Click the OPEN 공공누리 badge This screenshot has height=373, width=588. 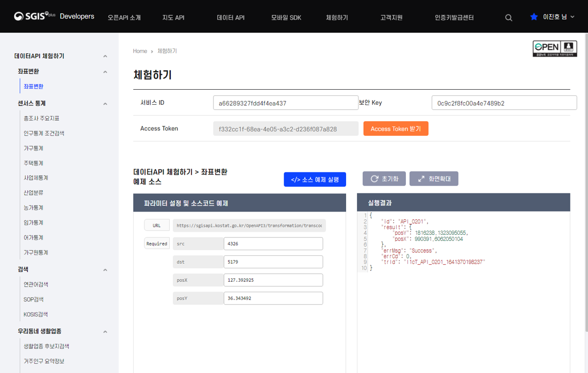pos(555,48)
